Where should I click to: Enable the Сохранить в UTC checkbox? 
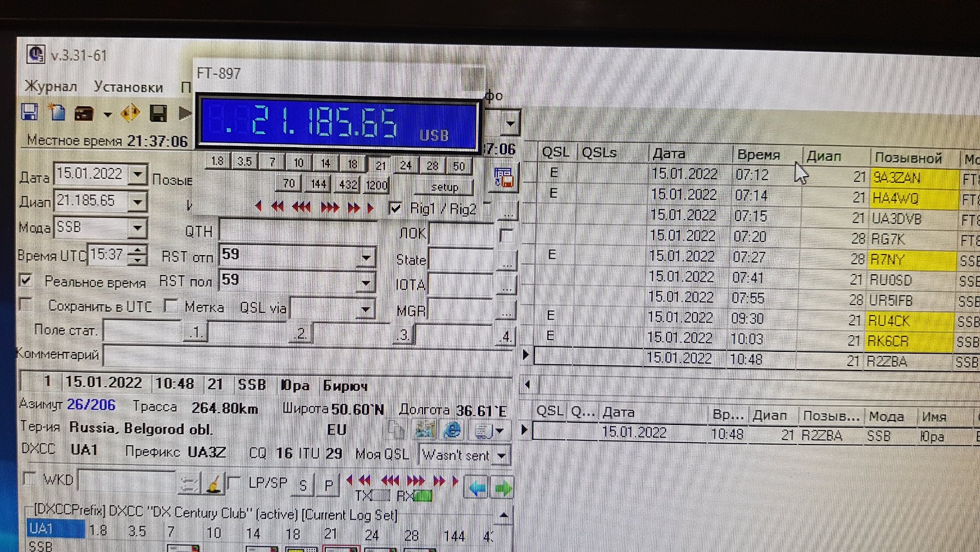pos(26,305)
